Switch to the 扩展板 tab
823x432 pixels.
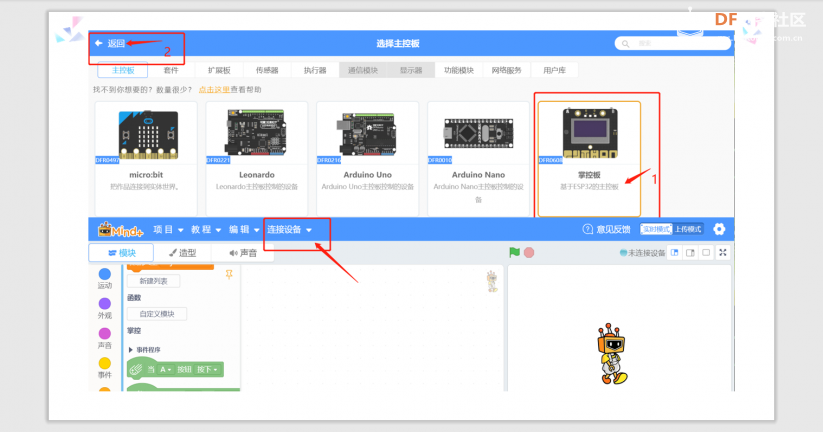coord(219,70)
